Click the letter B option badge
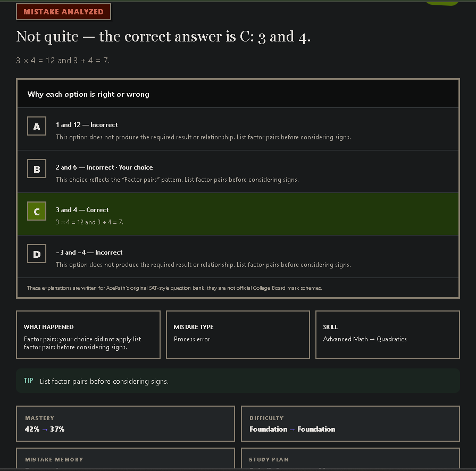The width and height of the screenshot is (476, 471). [36, 169]
